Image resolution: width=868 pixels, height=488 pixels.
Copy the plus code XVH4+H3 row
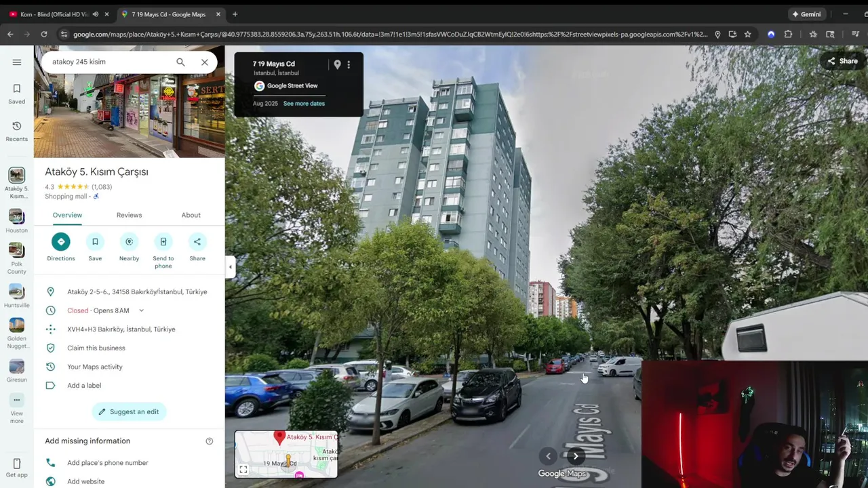tap(129, 329)
